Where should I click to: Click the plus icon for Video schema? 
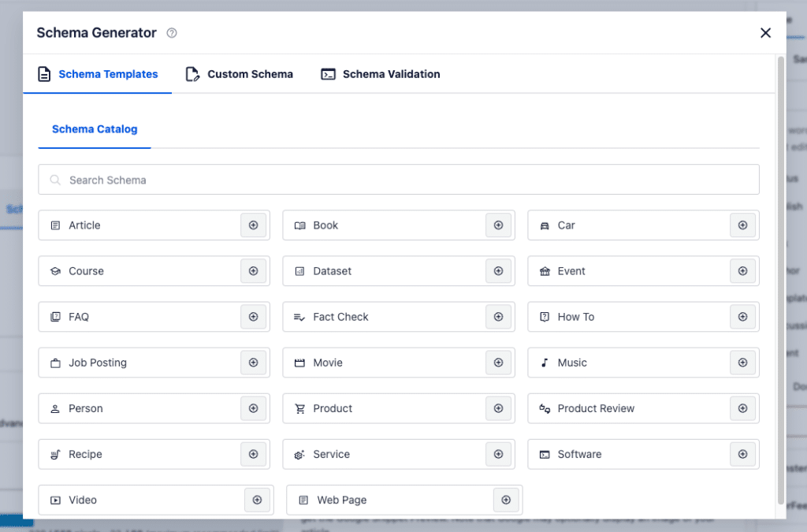click(258, 500)
